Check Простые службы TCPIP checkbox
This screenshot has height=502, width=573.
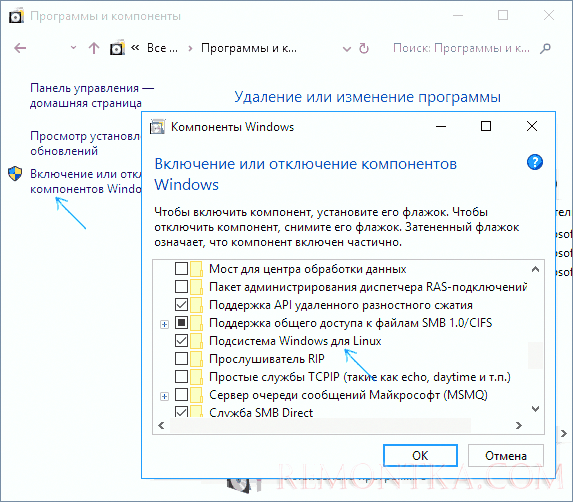point(181,376)
